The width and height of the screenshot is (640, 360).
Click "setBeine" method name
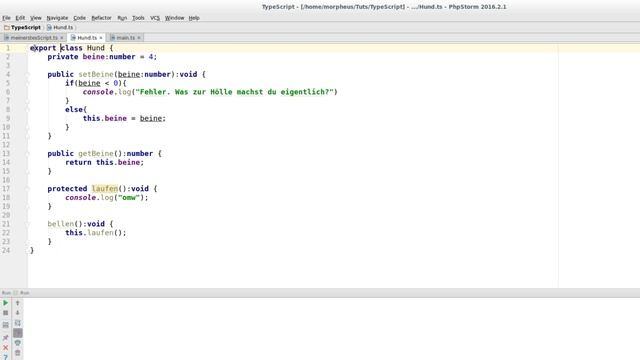pos(96,74)
